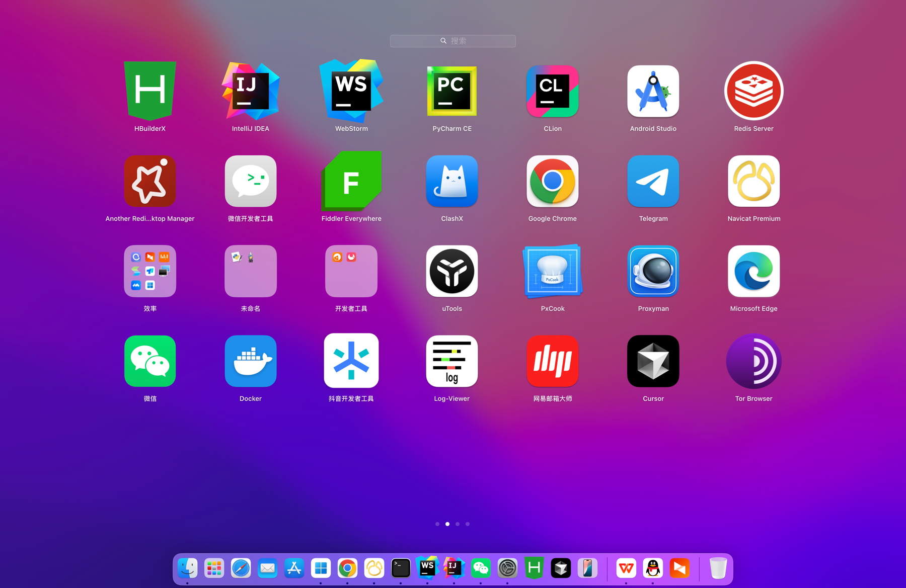906x588 pixels.
Task: Open WPS Office from the Dock
Action: pyautogui.click(x=626, y=568)
